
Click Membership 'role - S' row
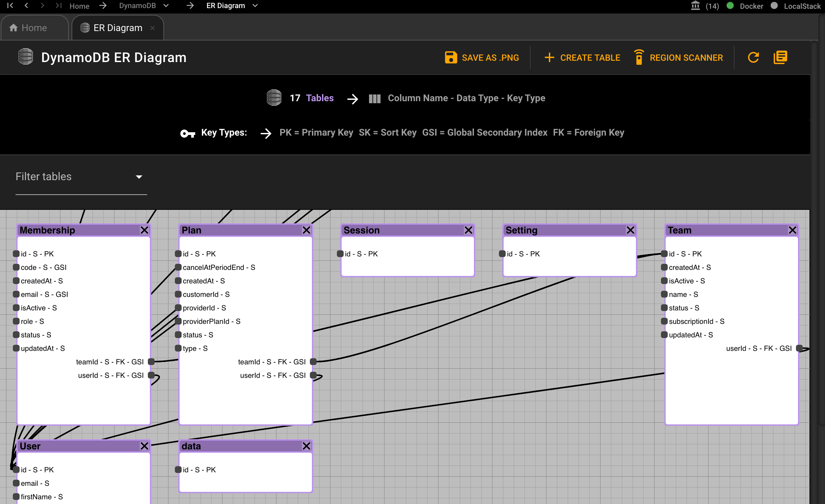click(x=32, y=321)
